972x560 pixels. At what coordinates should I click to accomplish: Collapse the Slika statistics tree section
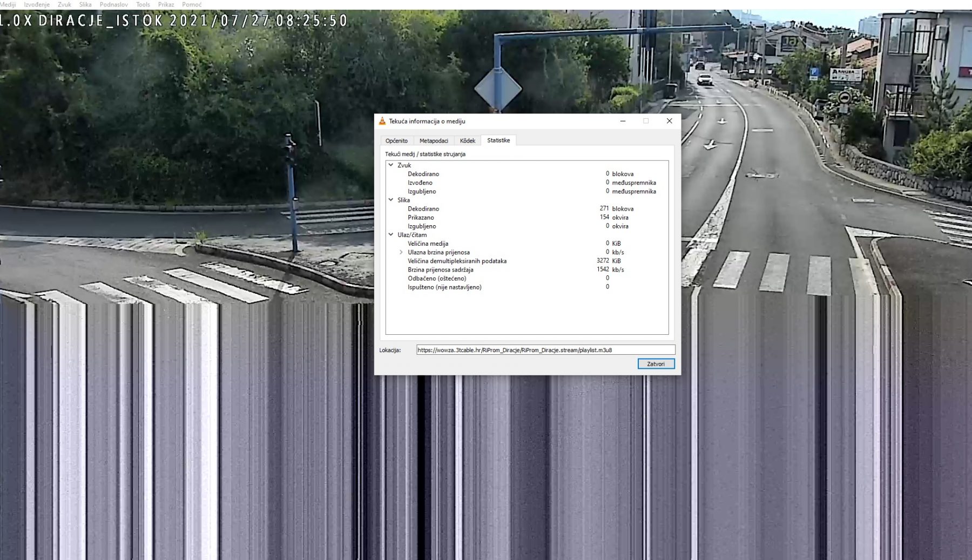click(x=391, y=200)
